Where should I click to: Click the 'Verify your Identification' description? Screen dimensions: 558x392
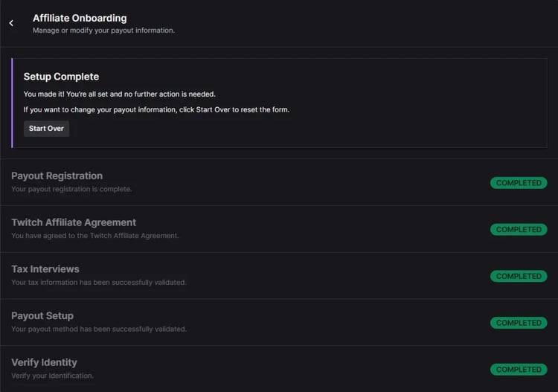(x=52, y=376)
